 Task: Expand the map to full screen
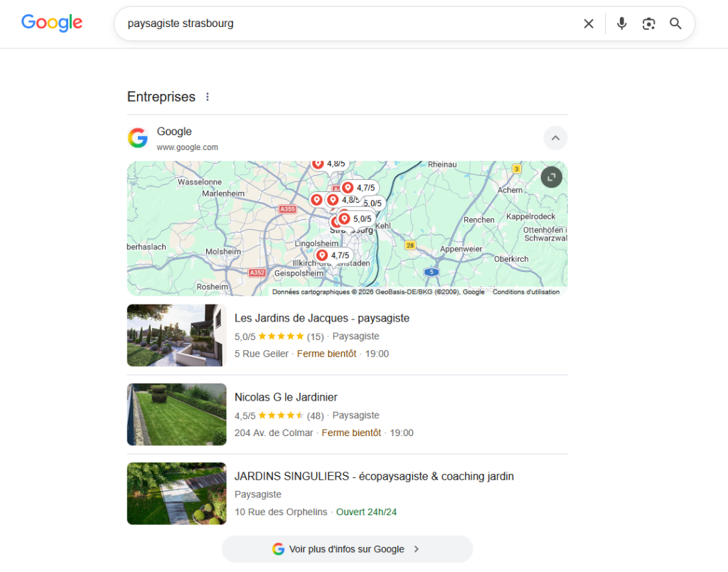pyautogui.click(x=551, y=177)
